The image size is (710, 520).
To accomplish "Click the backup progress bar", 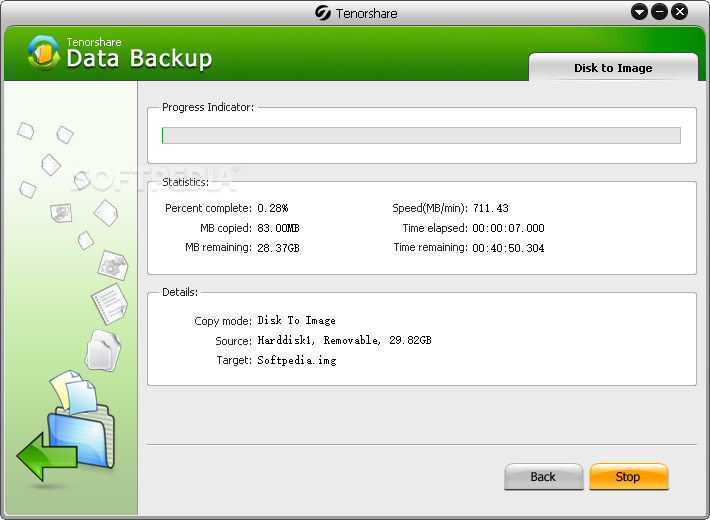I will (421, 135).
